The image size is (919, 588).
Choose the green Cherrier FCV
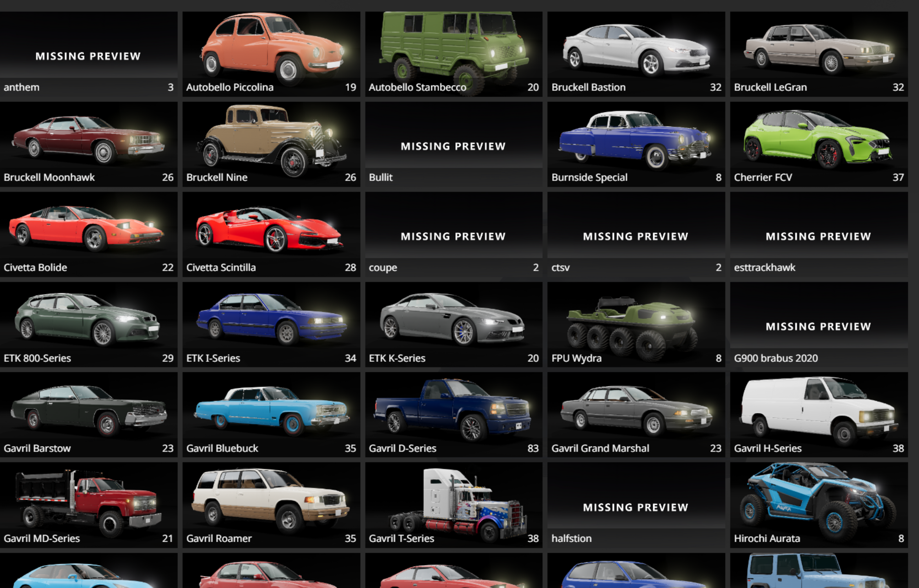point(819,144)
